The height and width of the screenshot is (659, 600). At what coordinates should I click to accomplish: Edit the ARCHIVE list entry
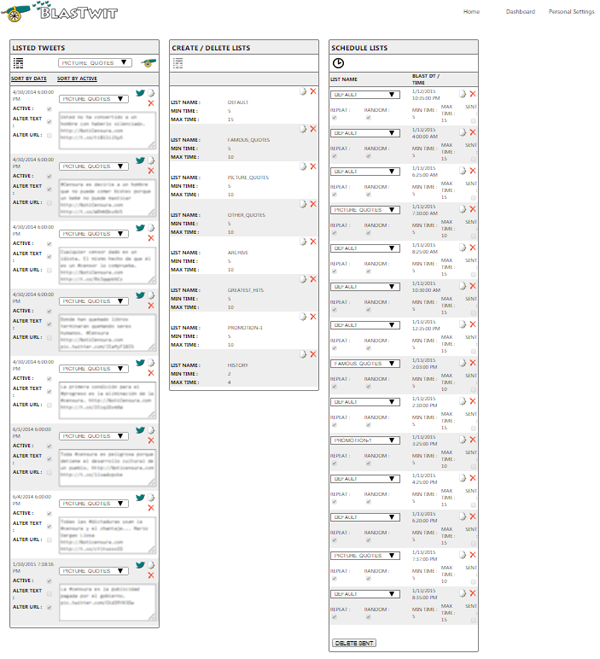pyautogui.click(x=303, y=241)
